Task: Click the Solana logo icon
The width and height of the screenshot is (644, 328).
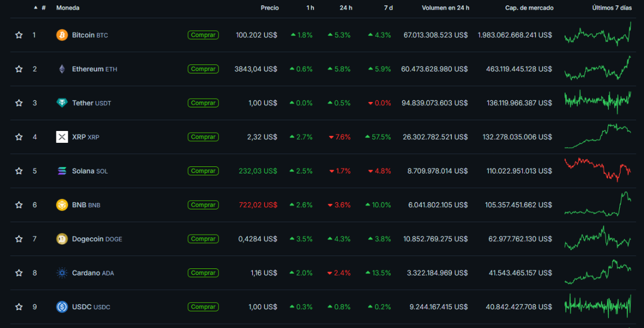Action: [x=62, y=171]
